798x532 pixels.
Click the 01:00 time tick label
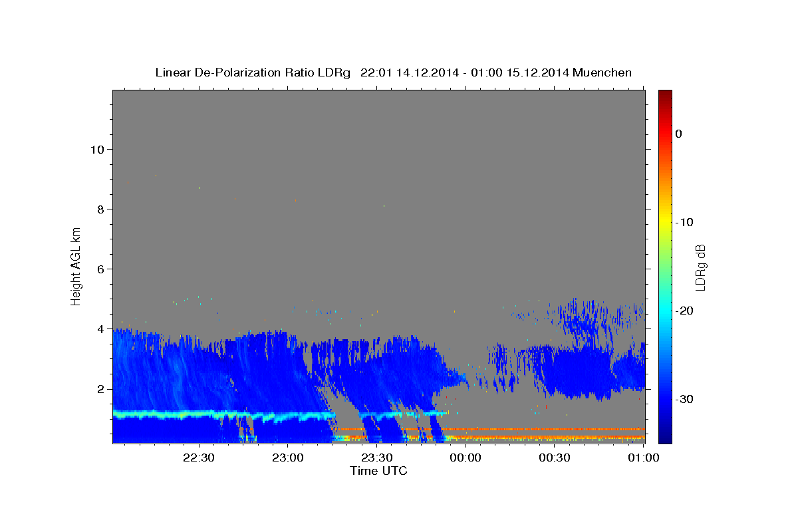point(643,458)
